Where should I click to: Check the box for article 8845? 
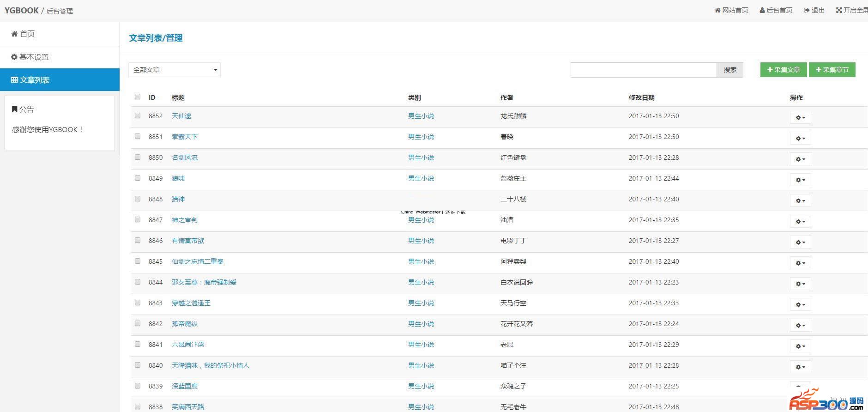point(138,261)
